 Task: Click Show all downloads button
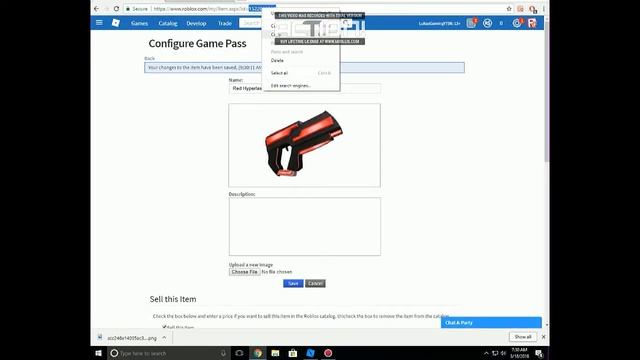pyautogui.click(x=522, y=337)
